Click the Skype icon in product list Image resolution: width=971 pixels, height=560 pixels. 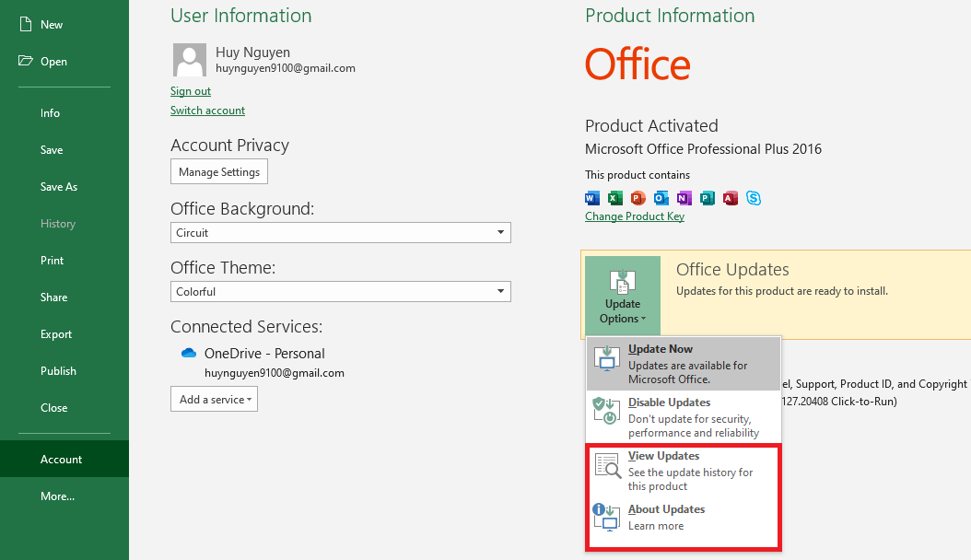tap(754, 198)
